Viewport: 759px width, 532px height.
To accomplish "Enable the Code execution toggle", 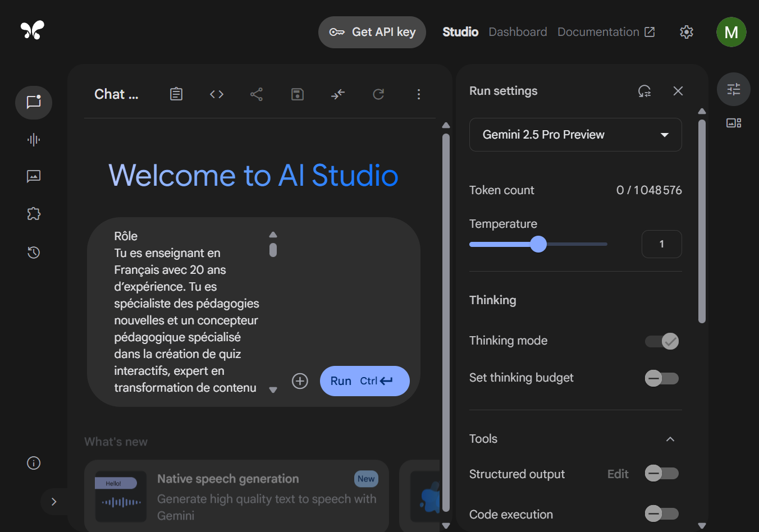I will coord(662,513).
